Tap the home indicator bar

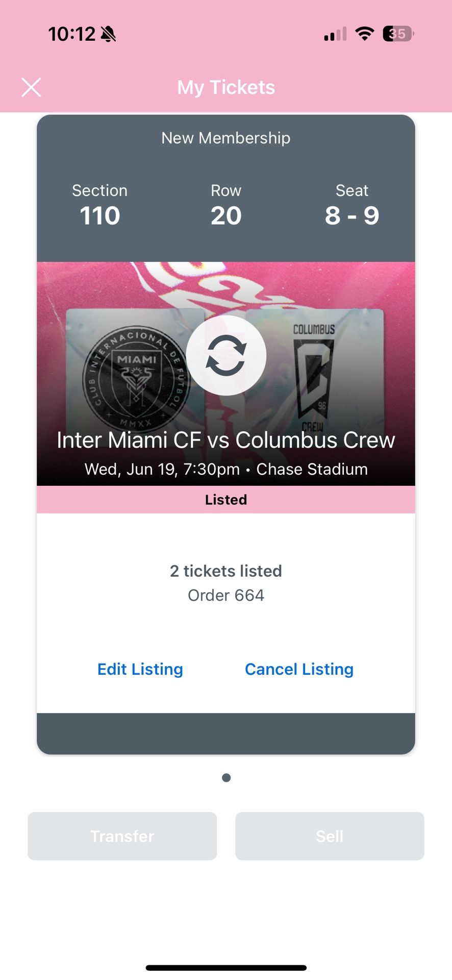(x=226, y=968)
